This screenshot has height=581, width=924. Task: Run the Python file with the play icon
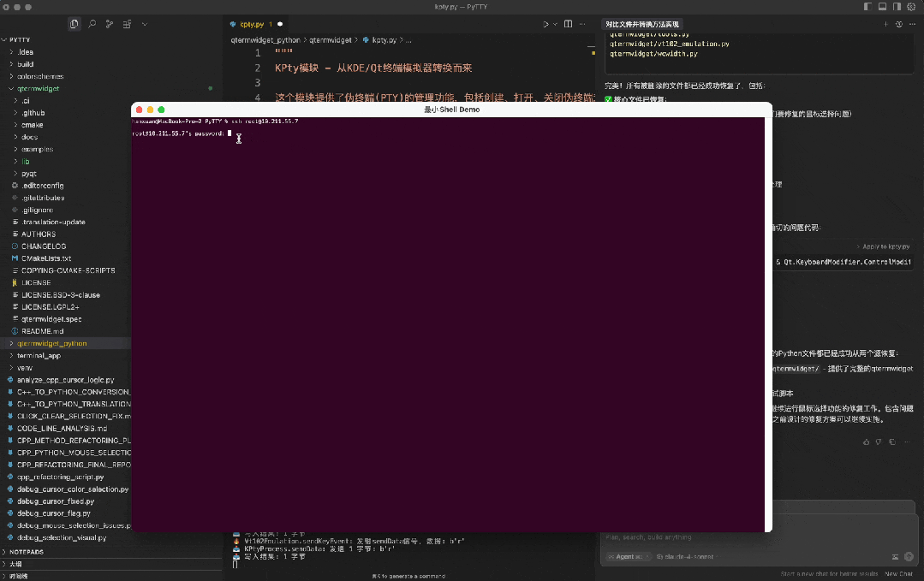click(x=545, y=24)
